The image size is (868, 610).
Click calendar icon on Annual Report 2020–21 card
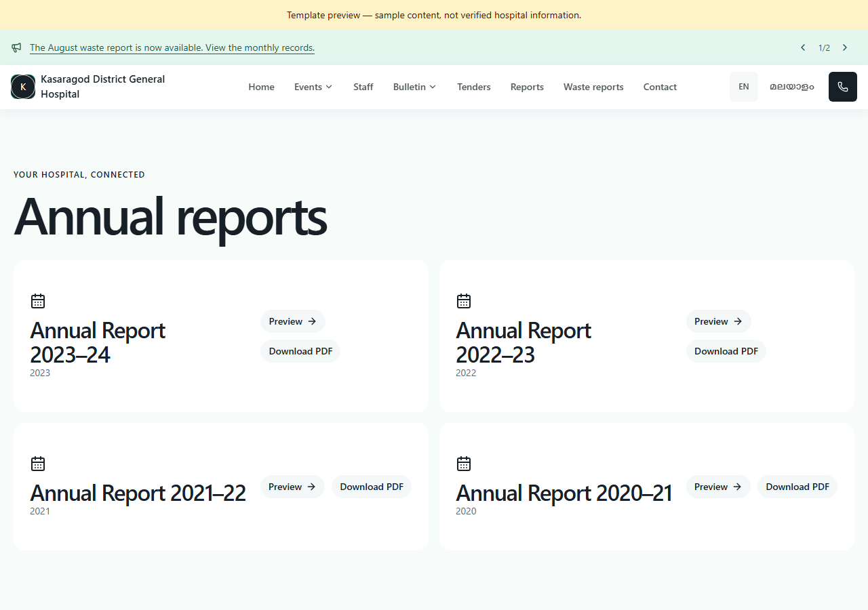pyautogui.click(x=464, y=464)
